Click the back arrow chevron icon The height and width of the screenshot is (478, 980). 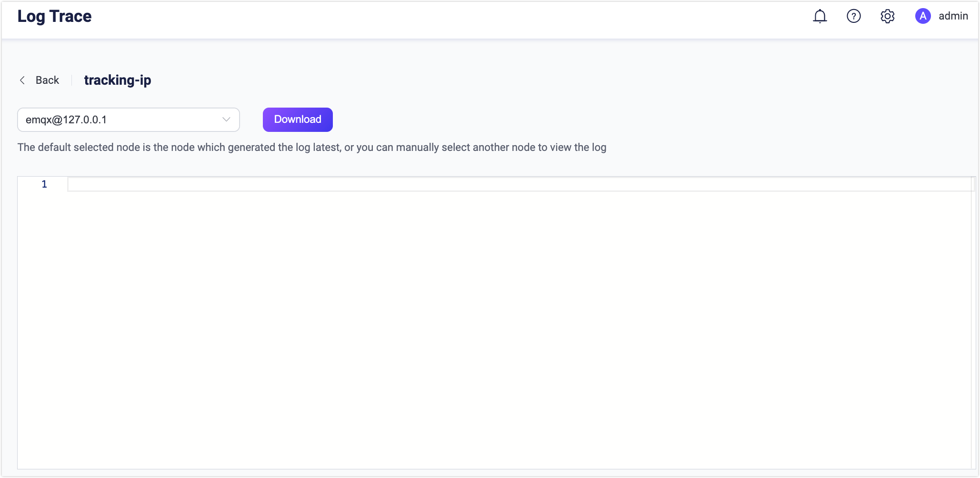[22, 80]
